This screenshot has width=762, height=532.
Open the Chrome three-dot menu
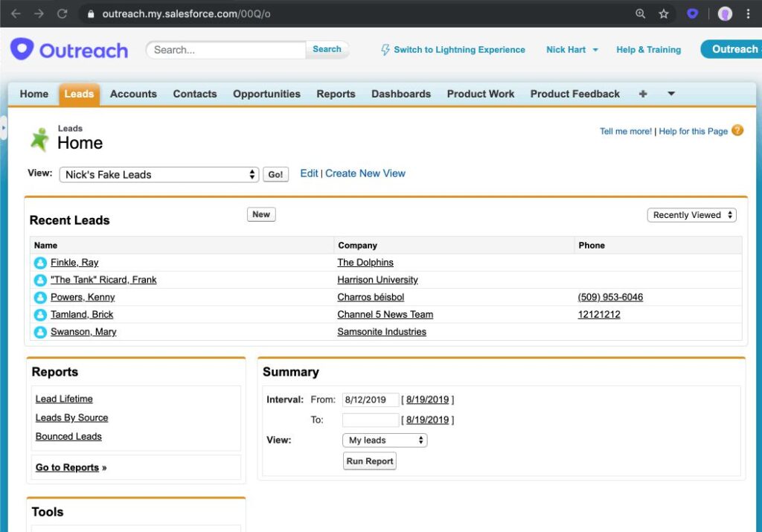(749, 13)
